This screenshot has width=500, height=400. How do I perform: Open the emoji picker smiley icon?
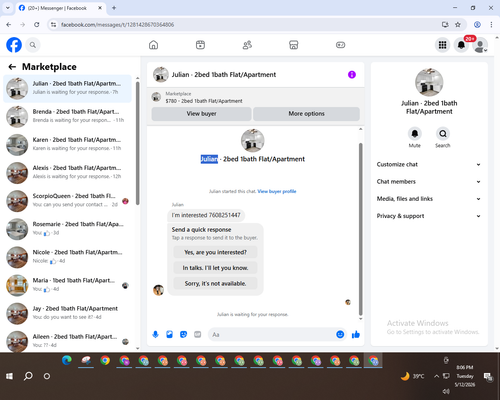pos(340,334)
